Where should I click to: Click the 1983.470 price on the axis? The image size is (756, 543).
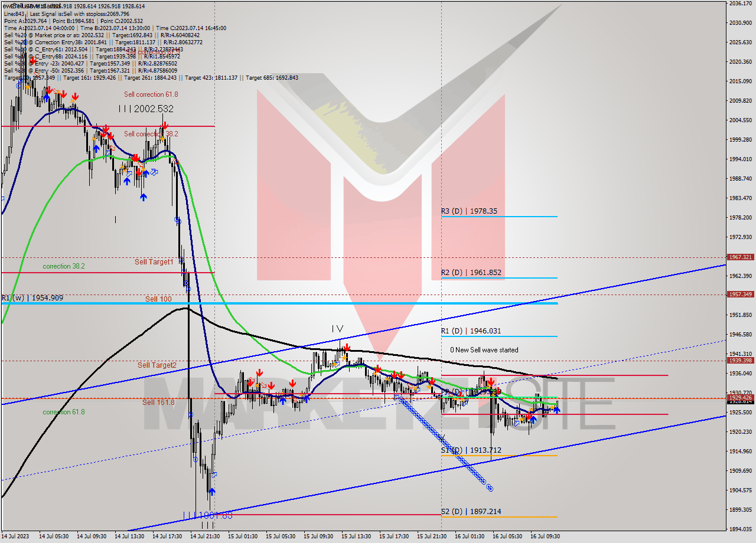740,198
